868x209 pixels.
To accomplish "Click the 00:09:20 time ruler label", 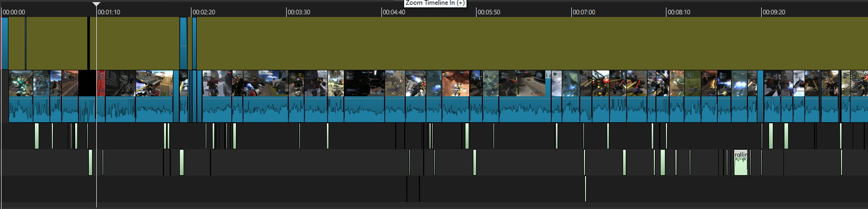I will [x=774, y=12].
